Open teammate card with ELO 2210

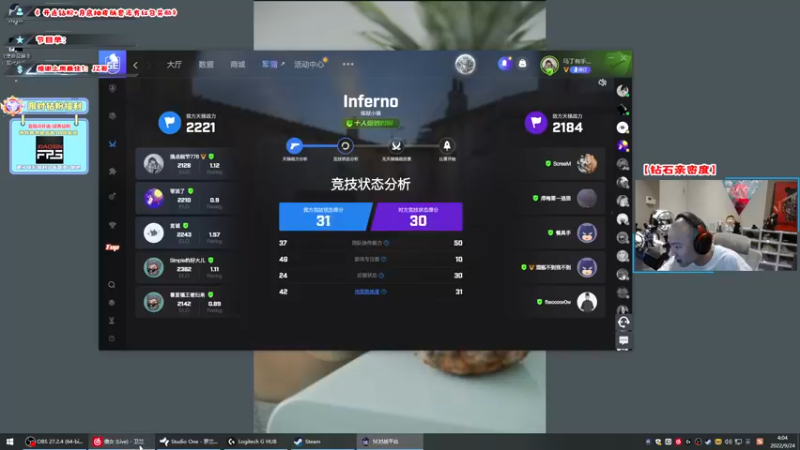[185, 198]
